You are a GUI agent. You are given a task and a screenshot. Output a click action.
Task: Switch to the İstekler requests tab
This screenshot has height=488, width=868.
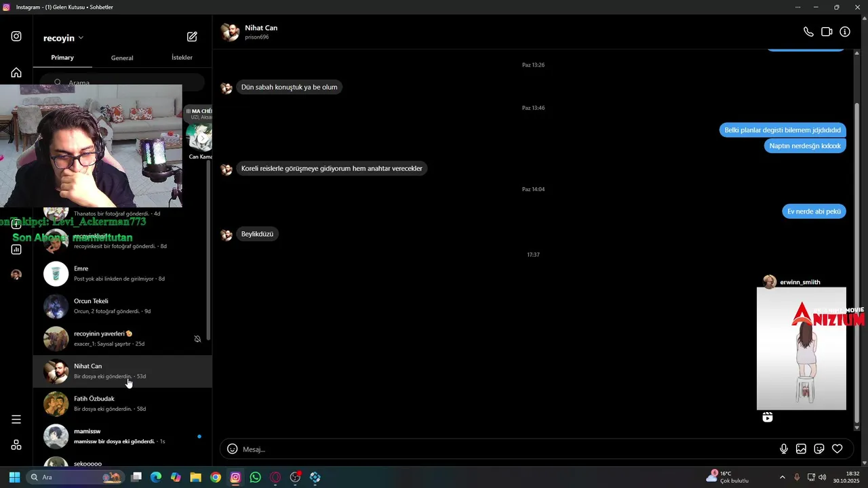tap(182, 58)
